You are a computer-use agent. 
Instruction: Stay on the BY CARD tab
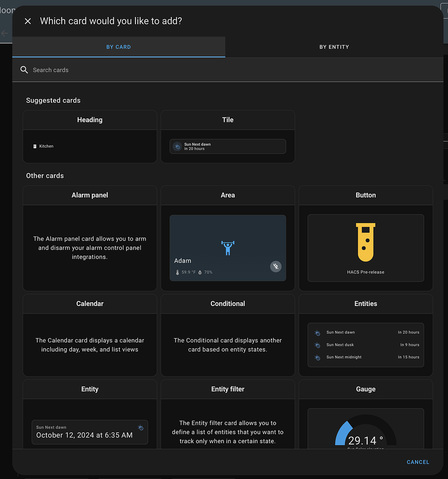(119, 47)
